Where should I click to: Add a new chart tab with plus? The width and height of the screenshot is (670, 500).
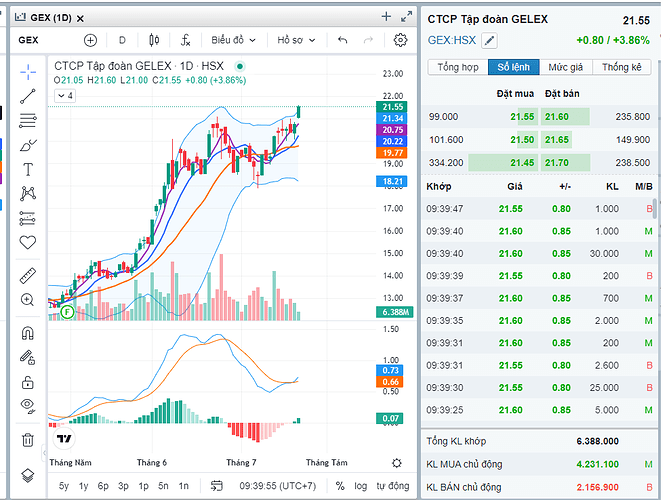[x=386, y=17]
